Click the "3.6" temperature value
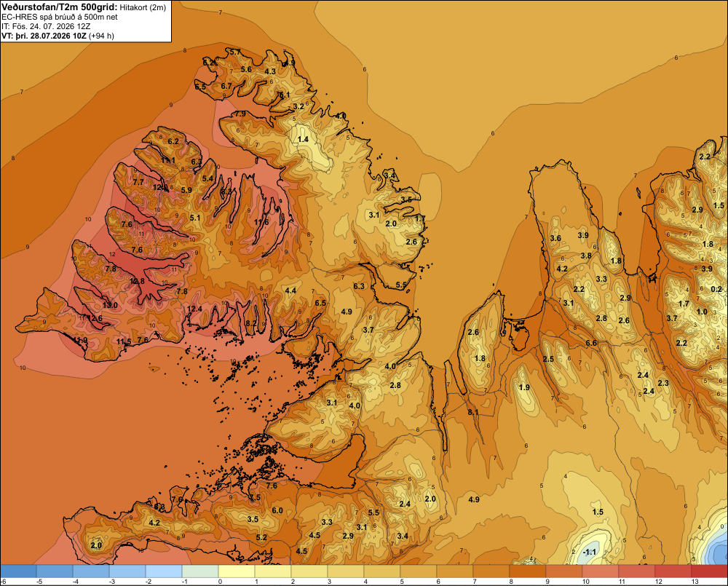The width and height of the screenshot is (728, 586). [x=555, y=238]
